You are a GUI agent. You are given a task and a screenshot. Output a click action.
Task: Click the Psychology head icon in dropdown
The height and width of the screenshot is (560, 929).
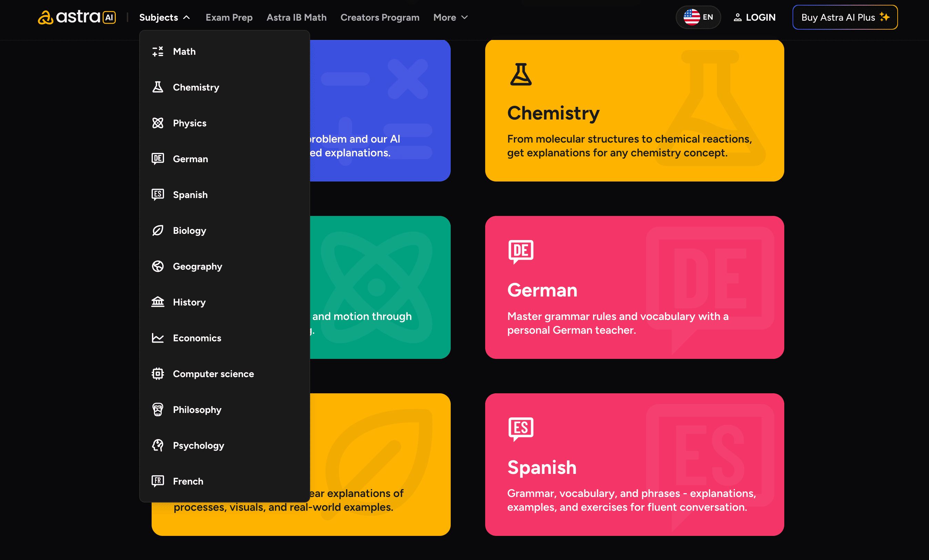[157, 445]
